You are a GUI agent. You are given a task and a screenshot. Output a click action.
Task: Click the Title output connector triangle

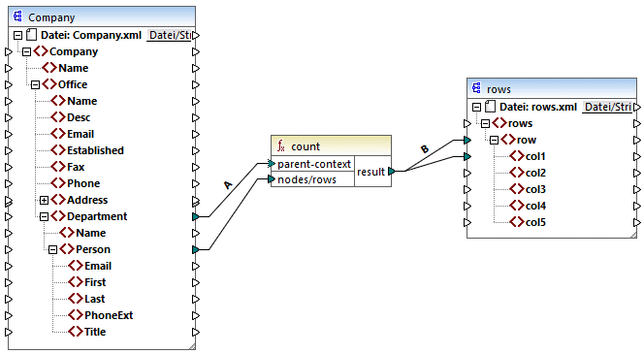coord(196,332)
